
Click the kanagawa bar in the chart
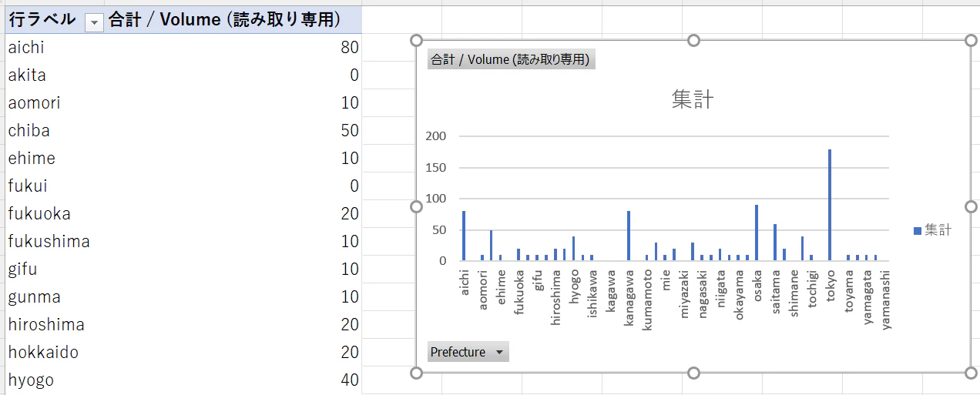629,236
